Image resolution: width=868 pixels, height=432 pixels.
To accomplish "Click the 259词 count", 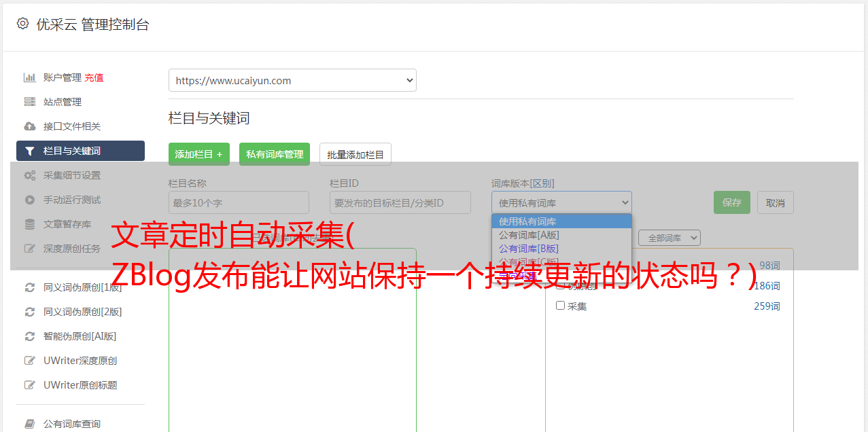I will (767, 306).
